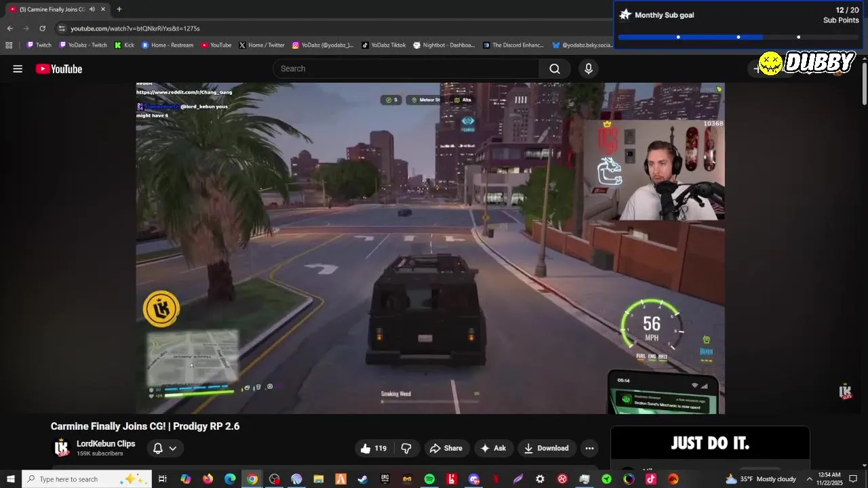
Task: Open Epic Games Launcher from the taskbar
Action: point(385,479)
